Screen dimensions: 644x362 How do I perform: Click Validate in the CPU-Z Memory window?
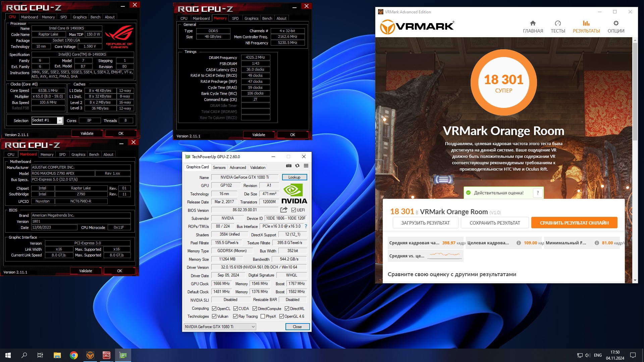259,135
